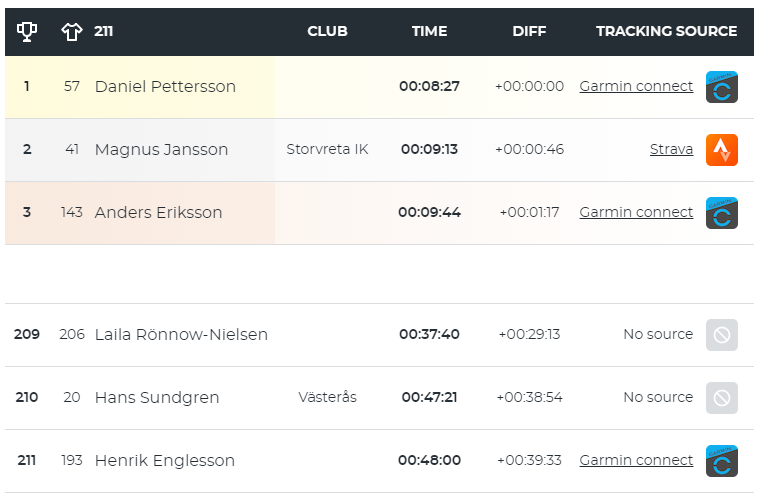Screen dimensions: 764x498
Task: Click the DIFF column header
Action: point(529,31)
